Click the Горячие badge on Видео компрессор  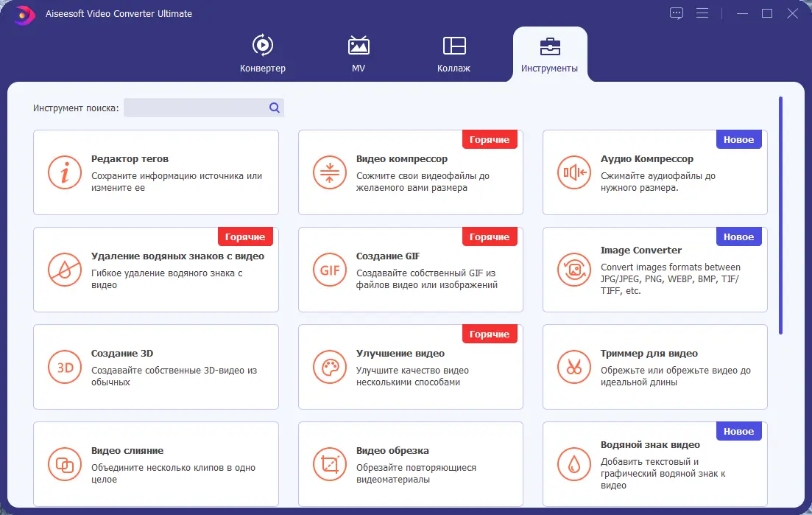point(490,139)
